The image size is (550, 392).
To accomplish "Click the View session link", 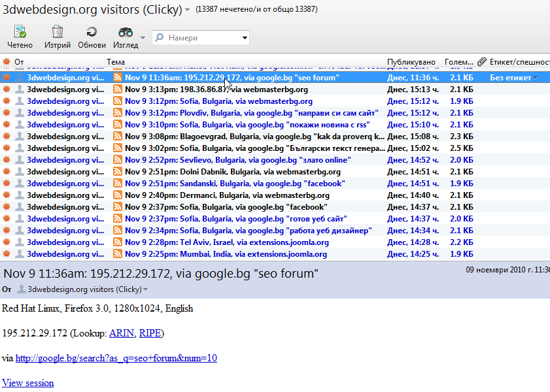I will [x=27, y=383].
